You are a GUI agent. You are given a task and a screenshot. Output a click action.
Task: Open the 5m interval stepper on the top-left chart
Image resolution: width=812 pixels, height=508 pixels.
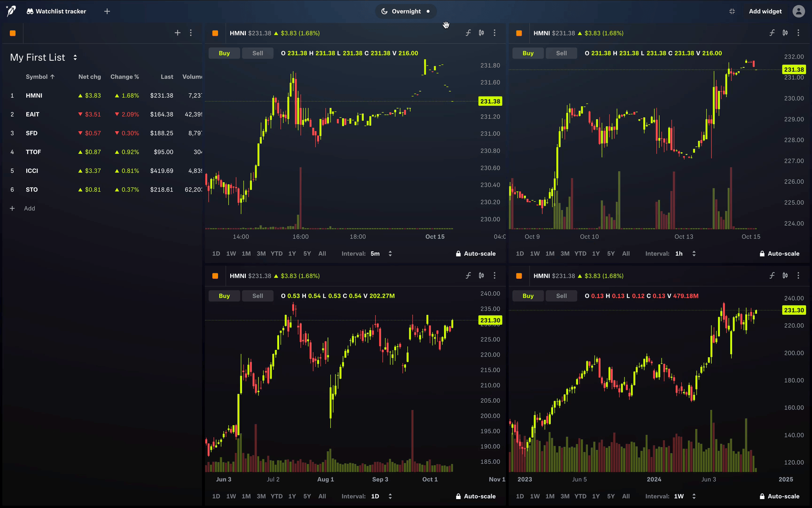pos(390,253)
